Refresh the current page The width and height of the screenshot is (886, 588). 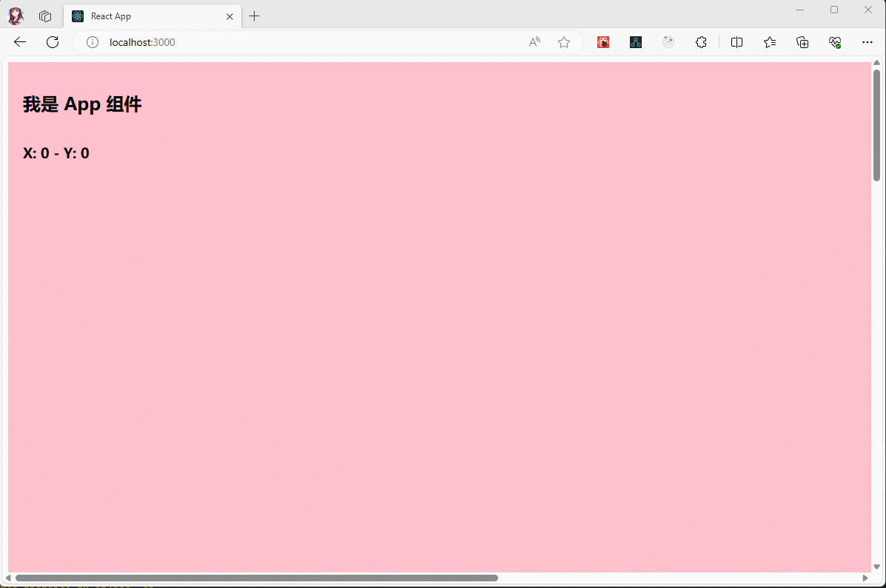[x=53, y=42]
